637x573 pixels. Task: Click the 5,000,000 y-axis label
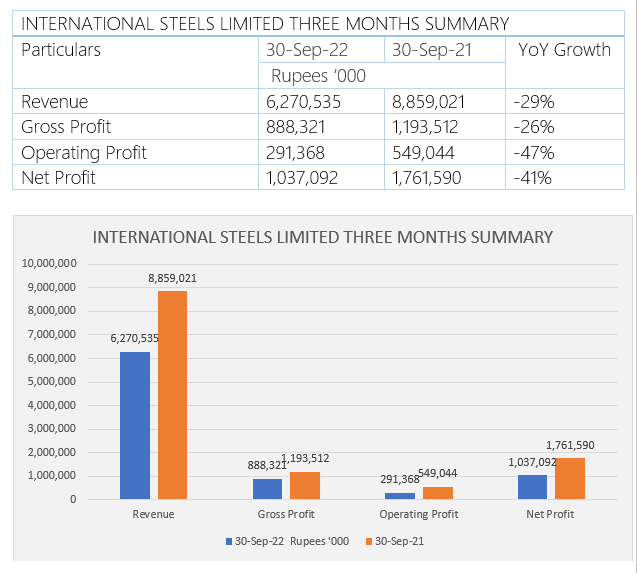coord(52,382)
